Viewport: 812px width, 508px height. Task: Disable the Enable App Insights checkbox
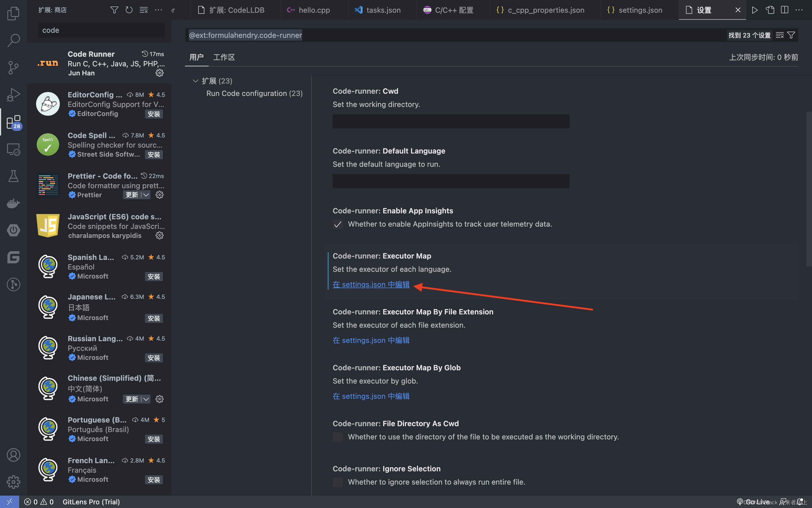tap(338, 224)
